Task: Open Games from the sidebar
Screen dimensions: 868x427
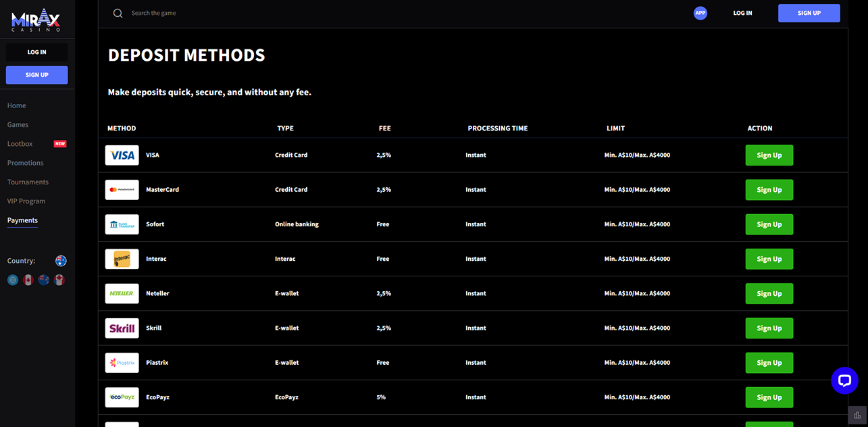Action: point(18,125)
